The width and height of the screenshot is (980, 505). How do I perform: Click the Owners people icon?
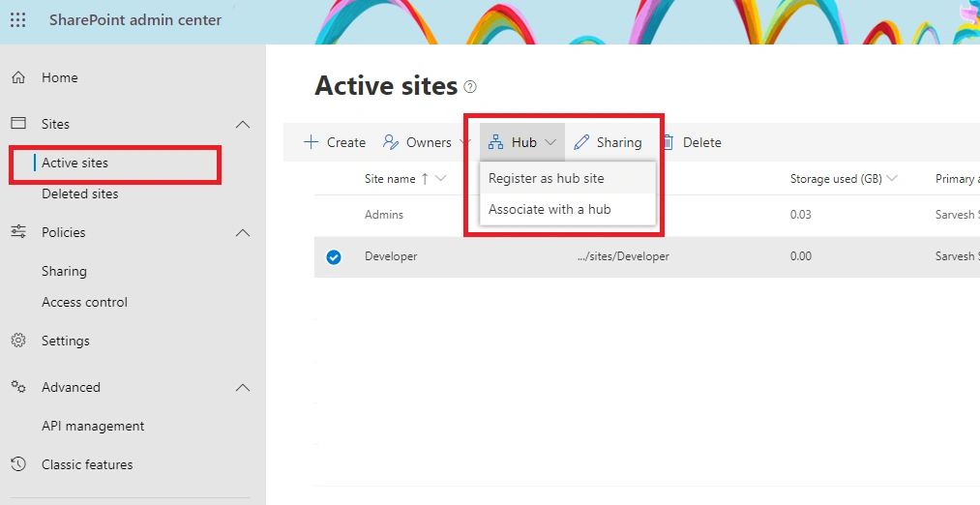[x=391, y=142]
